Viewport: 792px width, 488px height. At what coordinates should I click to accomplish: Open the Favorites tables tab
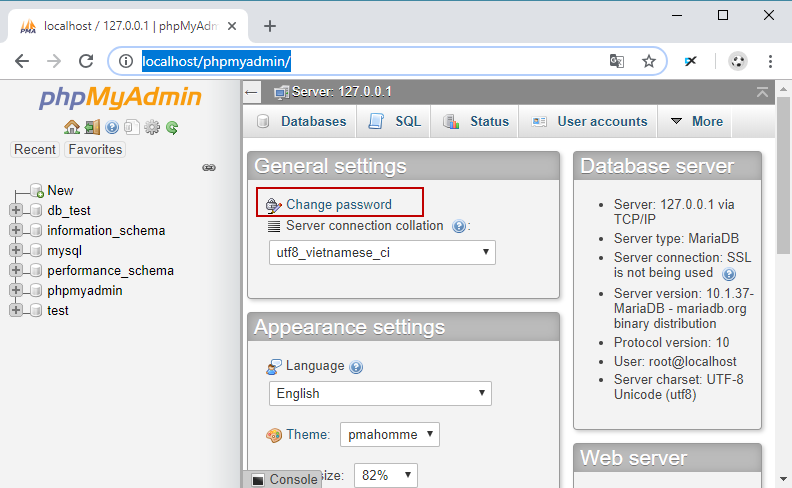pos(95,150)
